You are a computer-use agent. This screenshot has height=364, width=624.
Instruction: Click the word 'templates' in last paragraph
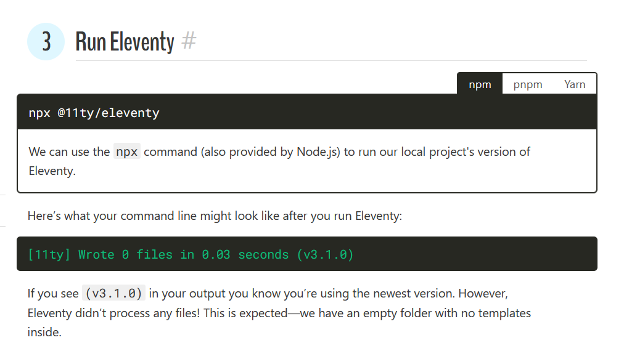pos(504,313)
